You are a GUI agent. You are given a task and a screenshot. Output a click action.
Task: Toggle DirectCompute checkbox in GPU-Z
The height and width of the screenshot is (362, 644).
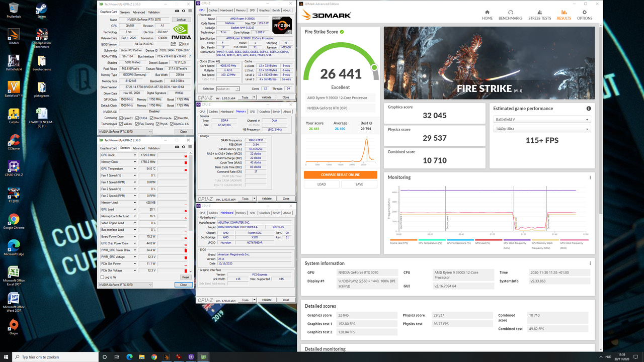tap(152, 118)
